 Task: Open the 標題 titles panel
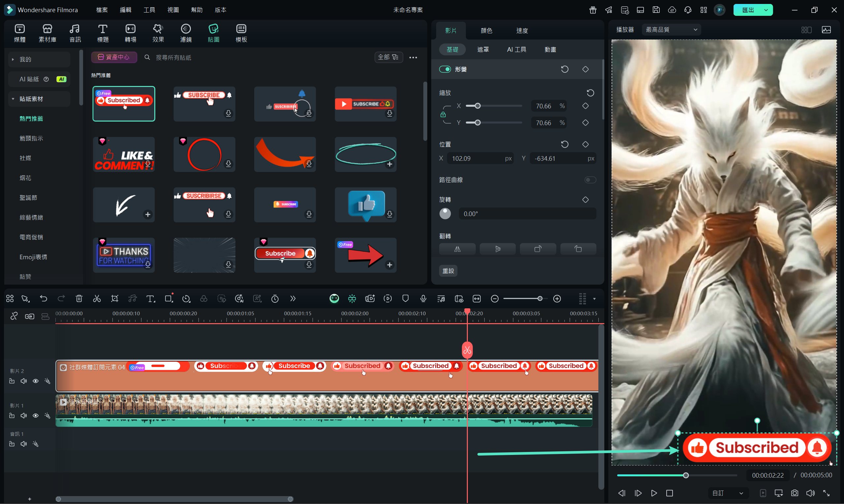coord(103,33)
